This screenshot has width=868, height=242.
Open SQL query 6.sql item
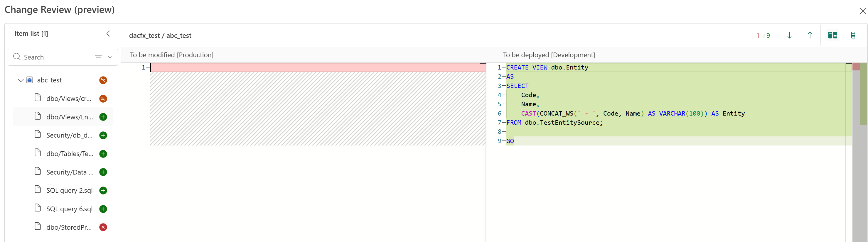point(69,209)
